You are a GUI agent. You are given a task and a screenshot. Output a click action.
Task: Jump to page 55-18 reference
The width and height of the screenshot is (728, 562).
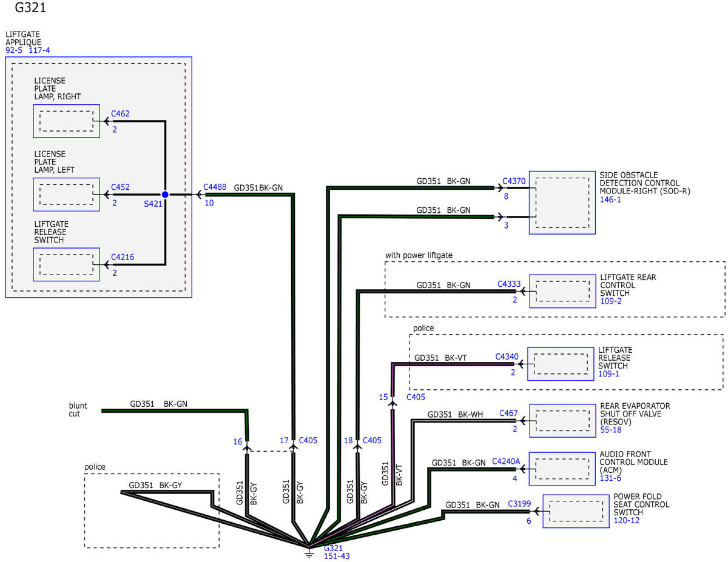click(612, 429)
